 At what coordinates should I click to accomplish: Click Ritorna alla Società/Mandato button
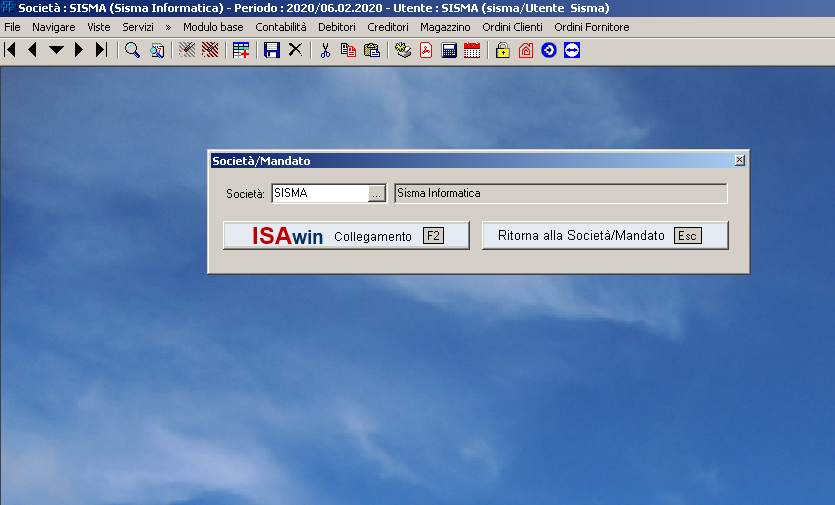pos(604,236)
